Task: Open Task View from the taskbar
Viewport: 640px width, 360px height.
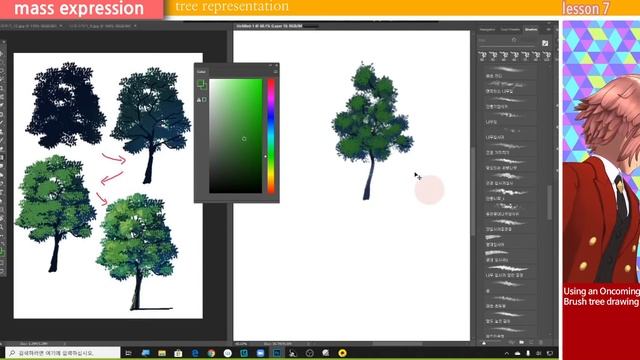Action: (129, 353)
